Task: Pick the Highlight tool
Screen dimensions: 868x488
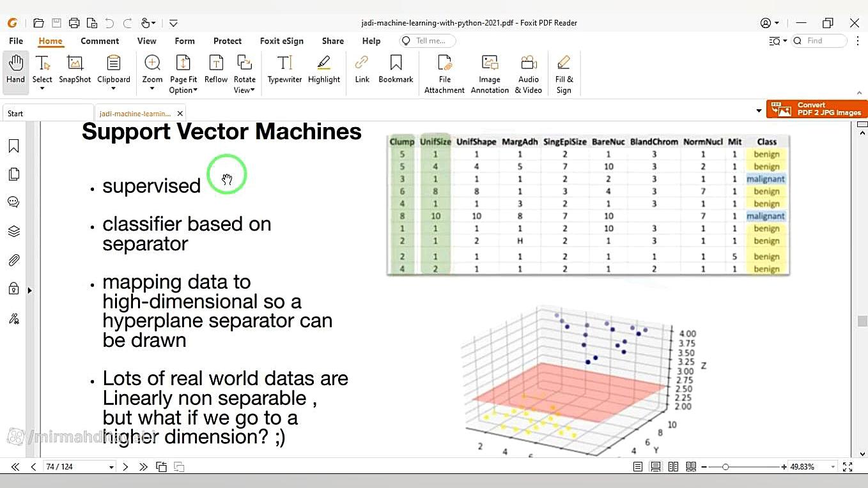Action: [324, 70]
